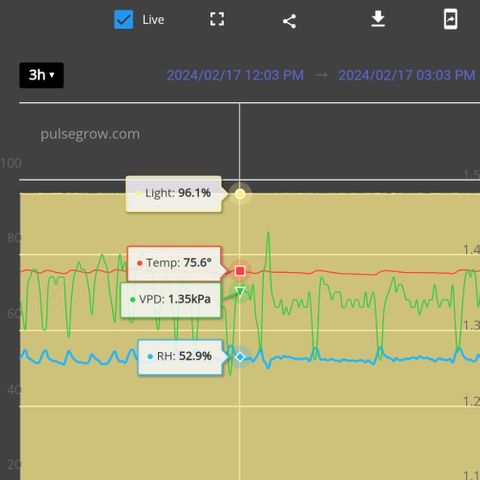Click the yellow Light data point marker

click(240, 194)
